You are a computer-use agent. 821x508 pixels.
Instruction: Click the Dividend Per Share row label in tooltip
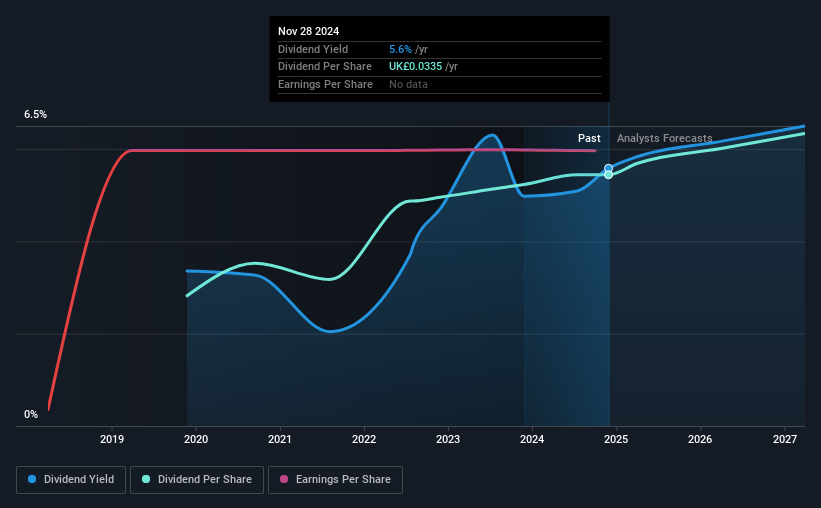[x=325, y=67]
